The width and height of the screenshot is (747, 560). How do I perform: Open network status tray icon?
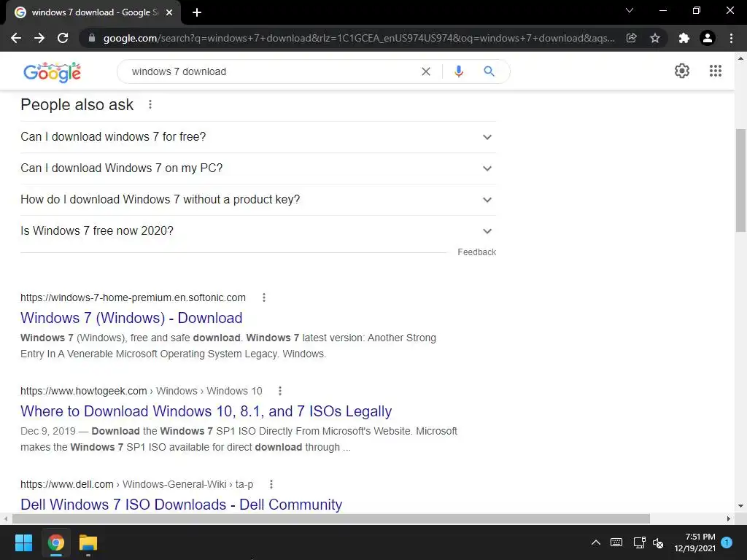[x=639, y=542]
